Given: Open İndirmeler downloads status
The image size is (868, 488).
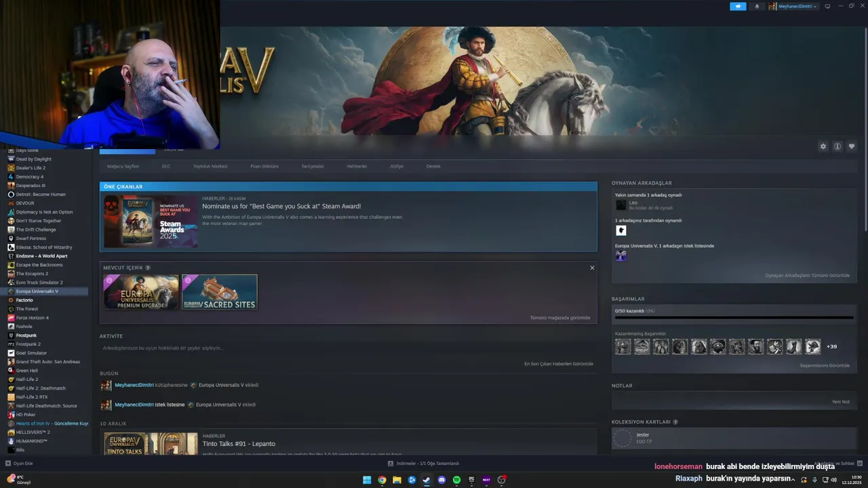Looking at the screenshot, I should 423,464.
